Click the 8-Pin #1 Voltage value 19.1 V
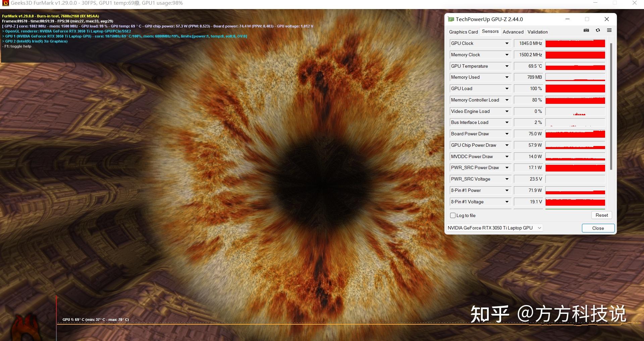The image size is (644, 341). (x=528, y=202)
